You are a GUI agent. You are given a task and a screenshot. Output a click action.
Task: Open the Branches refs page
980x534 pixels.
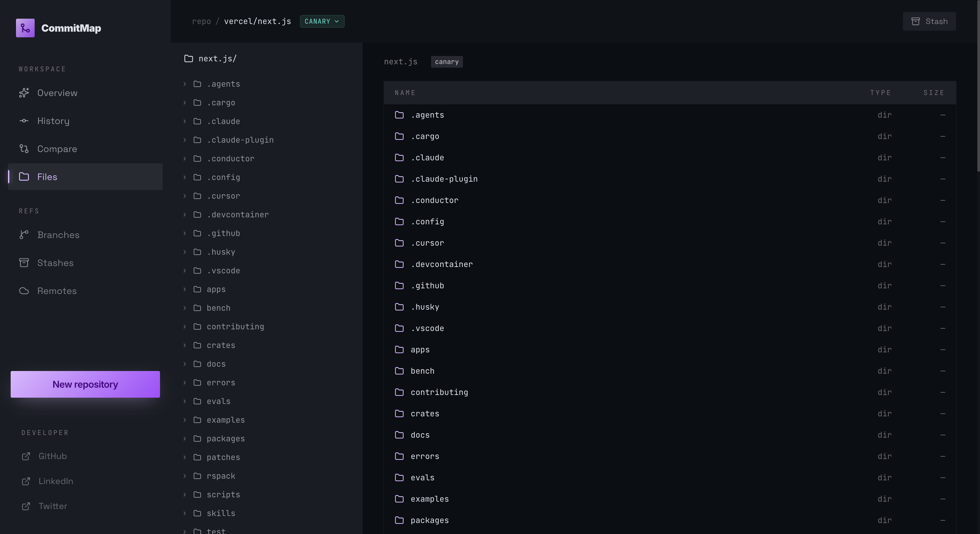pyautogui.click(x=85, y=235)
